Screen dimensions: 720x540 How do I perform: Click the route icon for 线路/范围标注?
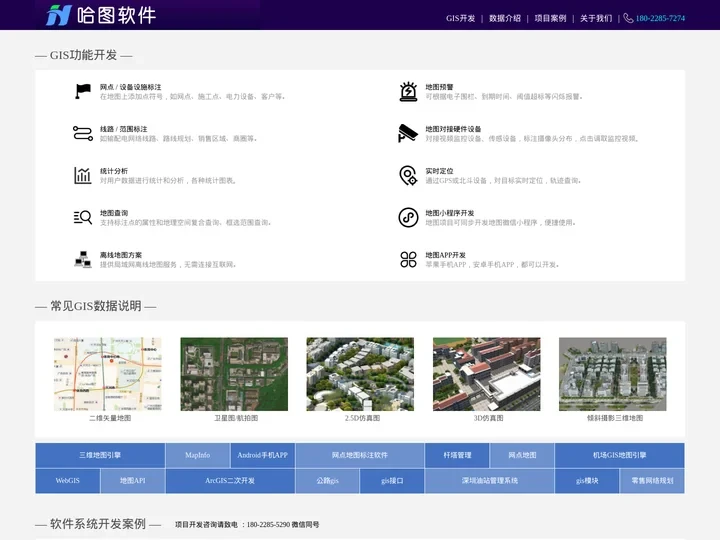pyautogui.click(x=83, y=133)
